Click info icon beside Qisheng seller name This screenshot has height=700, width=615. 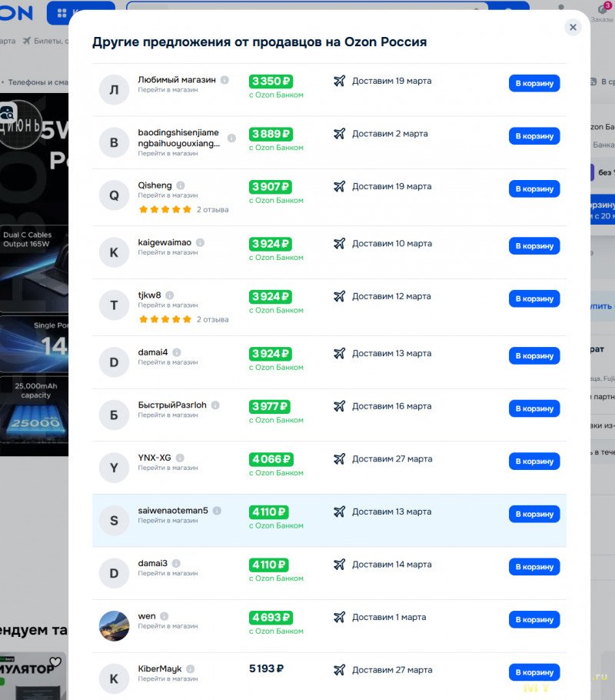181,185
